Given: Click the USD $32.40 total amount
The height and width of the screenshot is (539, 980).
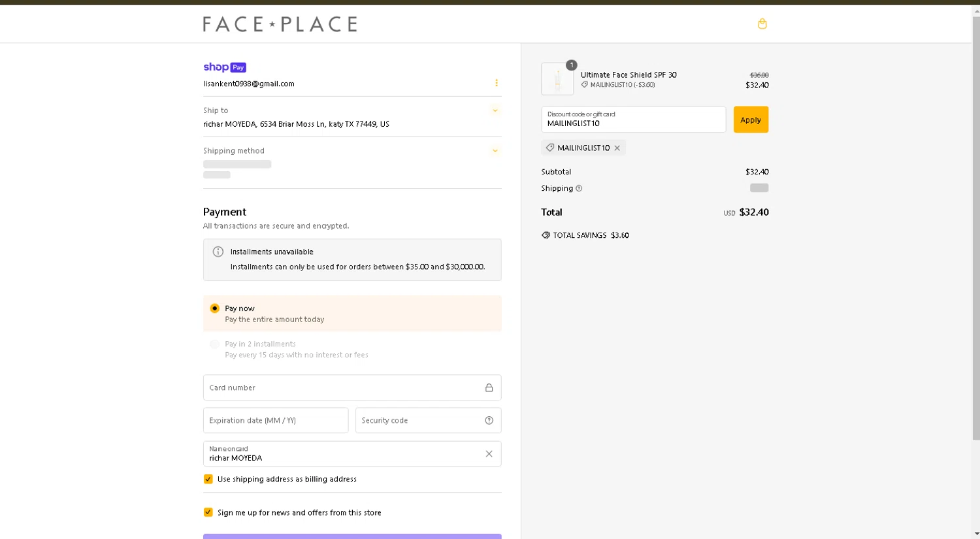Looking at the screenshot, I should click(x=746, y=212).
